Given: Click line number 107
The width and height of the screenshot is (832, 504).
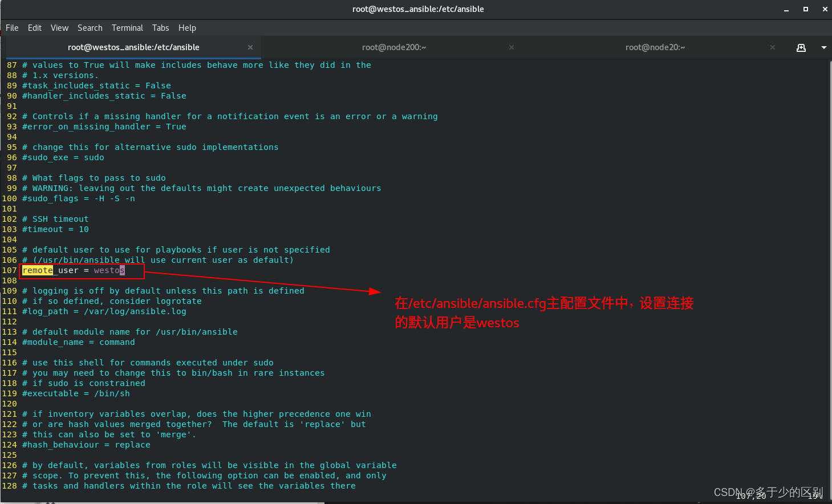Looking at the screenshot, I should pos(10,270).
